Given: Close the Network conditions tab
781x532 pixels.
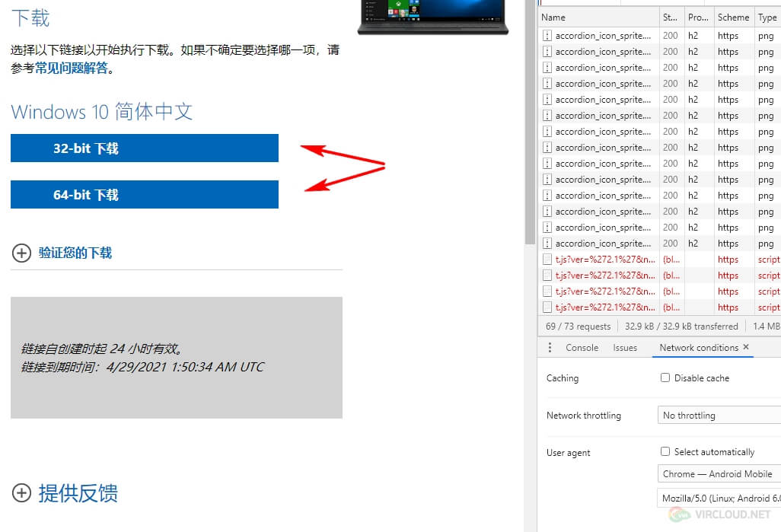Looking at the screenshot, I should pos(746,347).
